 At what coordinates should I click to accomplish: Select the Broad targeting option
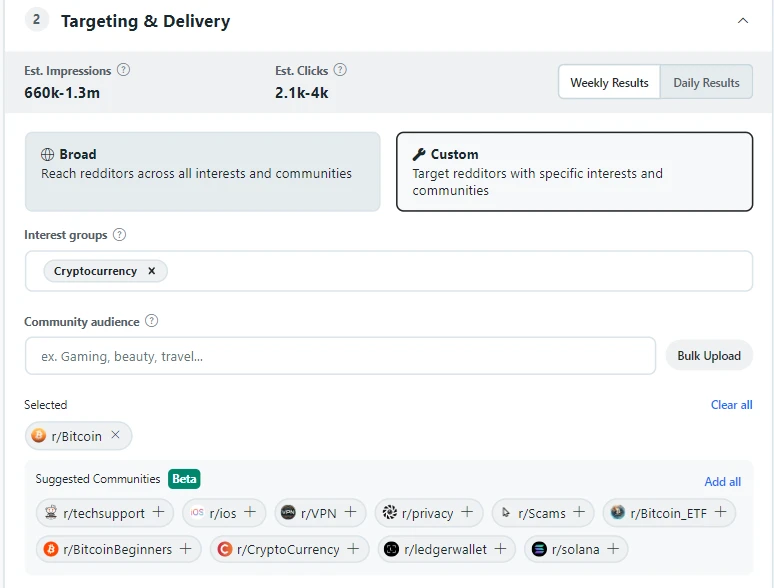(202, 171)
